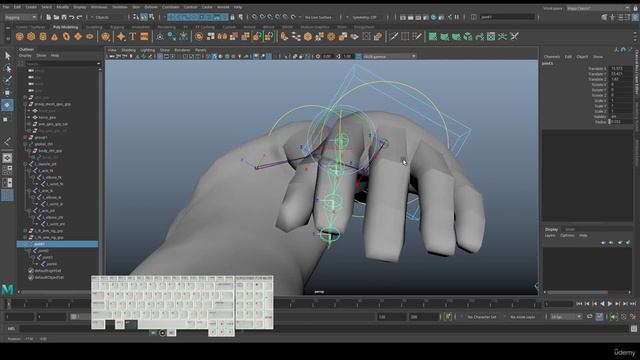Click the Open Scene folder icon

click(56, 17)
